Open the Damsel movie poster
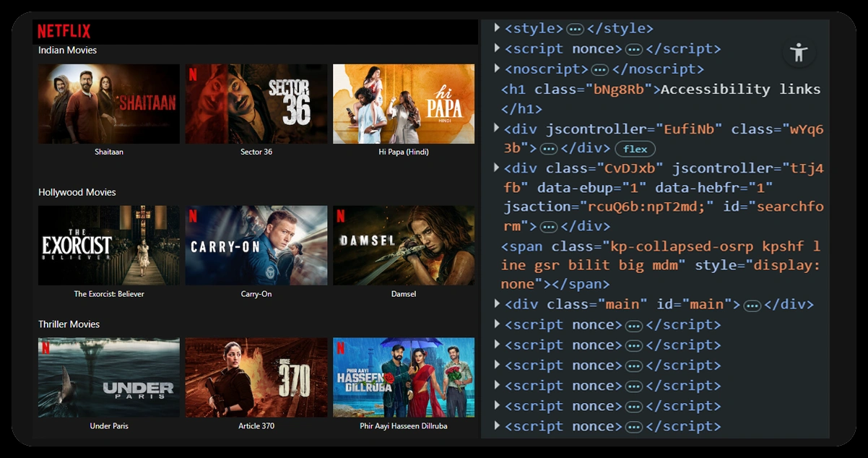 click(404, 245)
